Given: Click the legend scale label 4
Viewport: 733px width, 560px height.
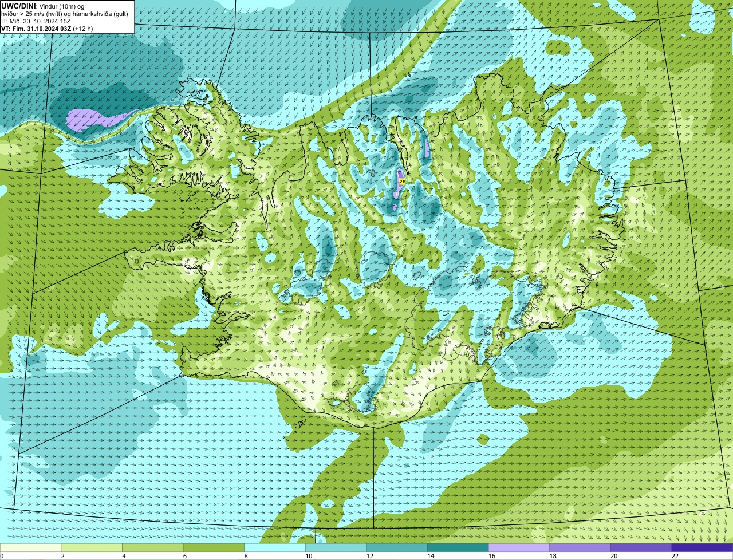Looking at the screenshot, I should click(124, 556).
